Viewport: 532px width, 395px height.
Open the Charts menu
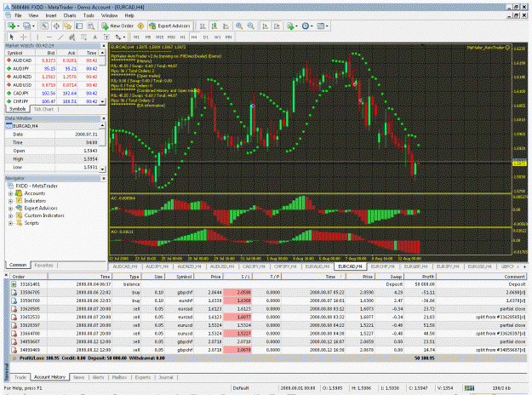[70, 15]
